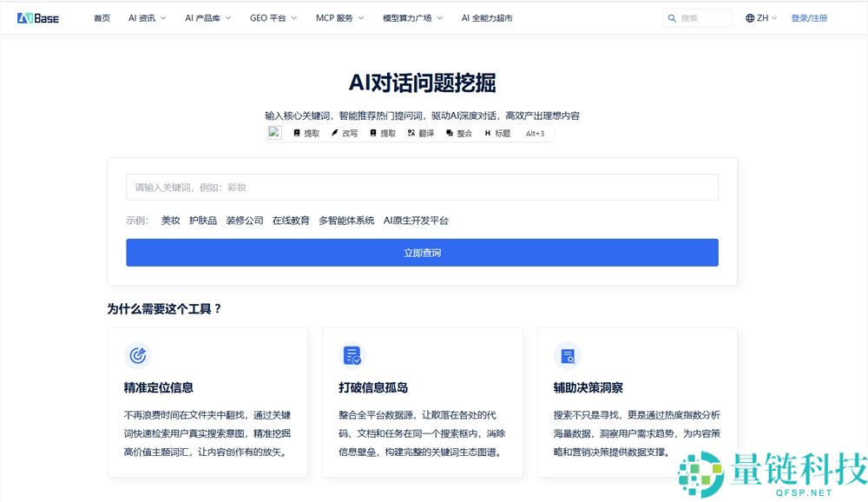Open the MCP 服务 dropdown
The width and height of the screenshot is (868, 502).
[x=340, y=18]
